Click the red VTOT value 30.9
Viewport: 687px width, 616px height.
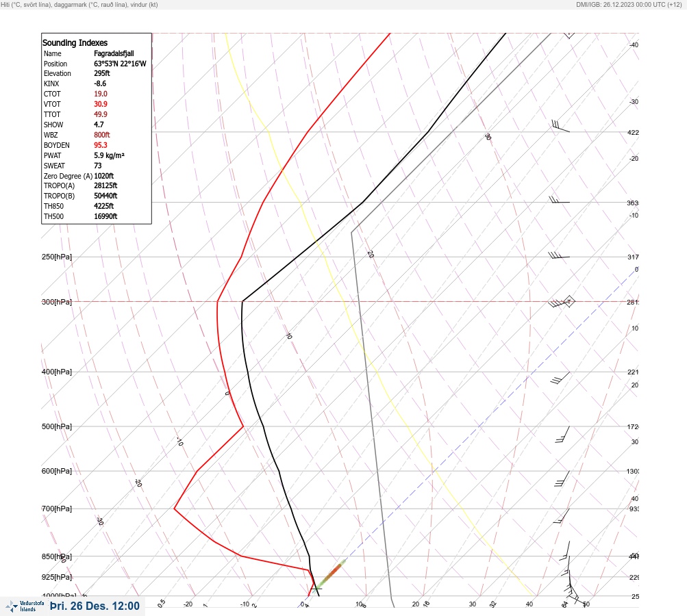click(x=100, y=104)
